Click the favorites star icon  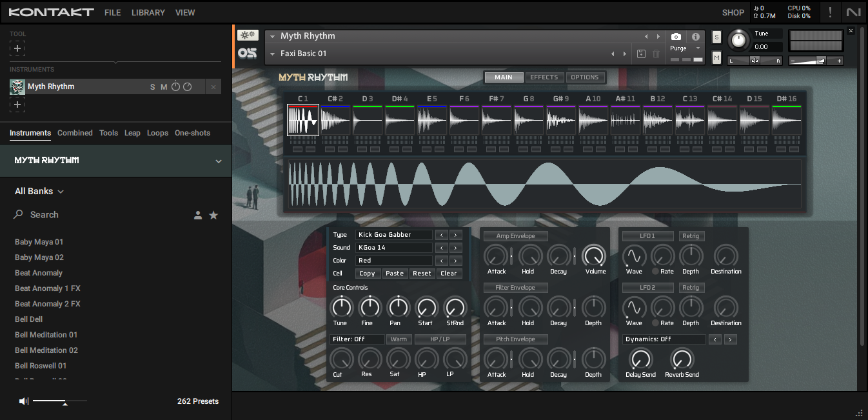(x=213, y=215)
